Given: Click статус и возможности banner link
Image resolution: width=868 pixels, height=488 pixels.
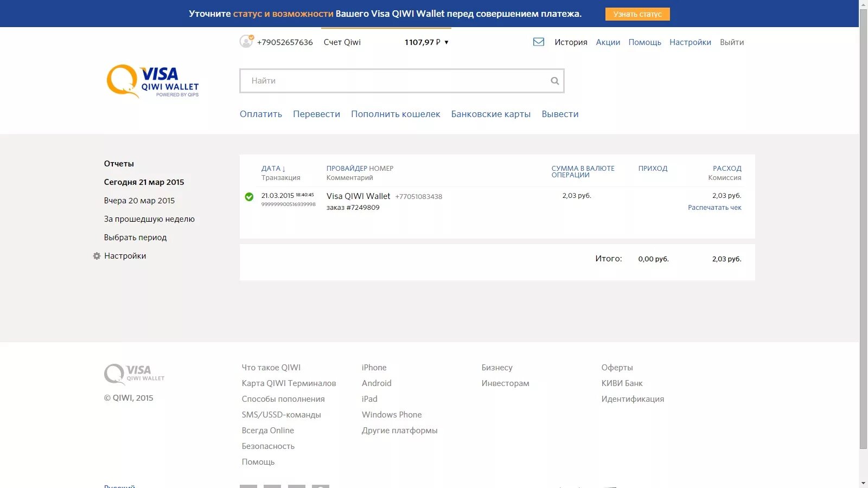Looking at the screenshot, I should point(283,14).
